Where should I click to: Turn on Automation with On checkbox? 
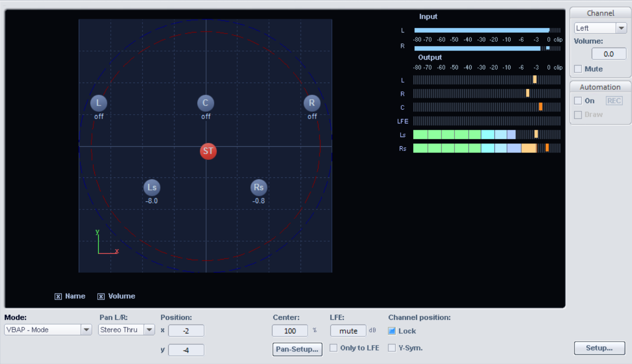click(x=578, y=101)
